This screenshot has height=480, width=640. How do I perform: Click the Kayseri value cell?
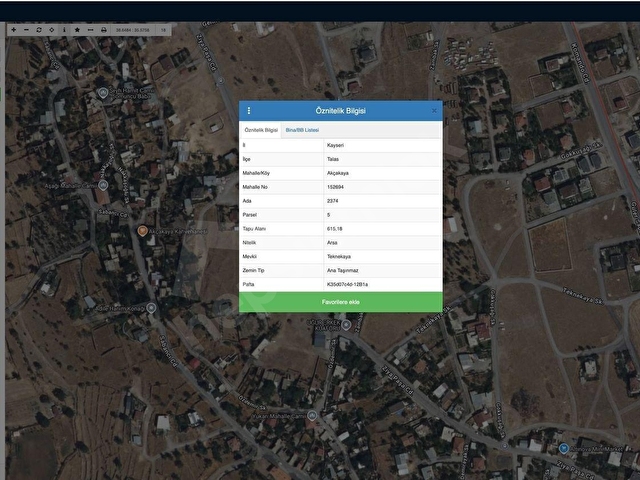[382, 145]
